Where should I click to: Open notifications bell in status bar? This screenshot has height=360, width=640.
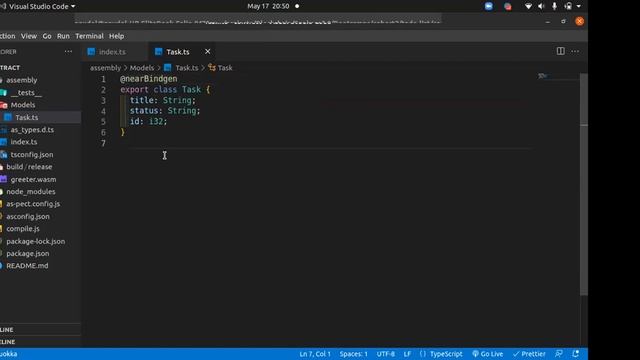coord(576,354)
